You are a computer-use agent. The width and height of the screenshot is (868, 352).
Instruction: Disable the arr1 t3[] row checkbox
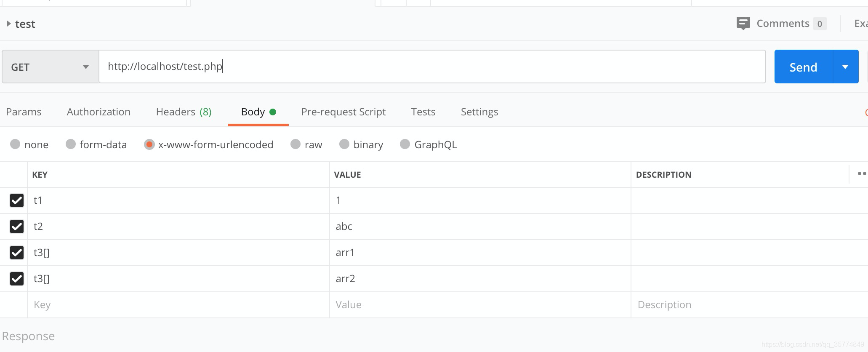pyautogui.click(x=17, y=253)
